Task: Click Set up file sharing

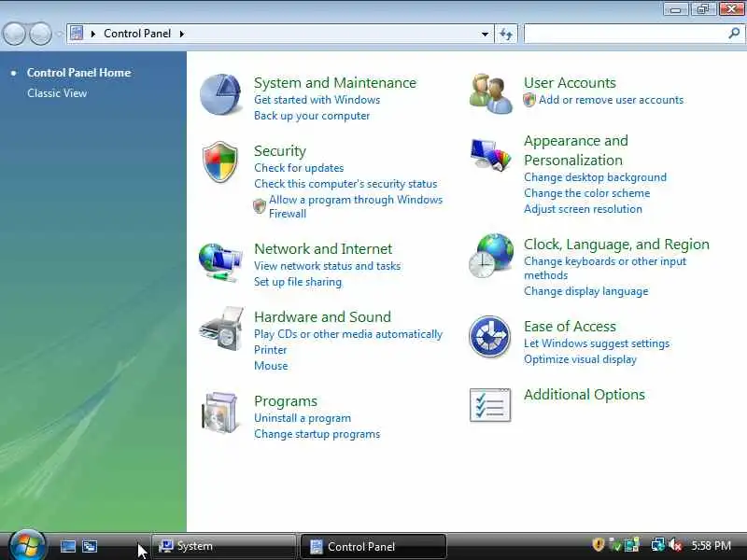Action: tap(298, 282)
